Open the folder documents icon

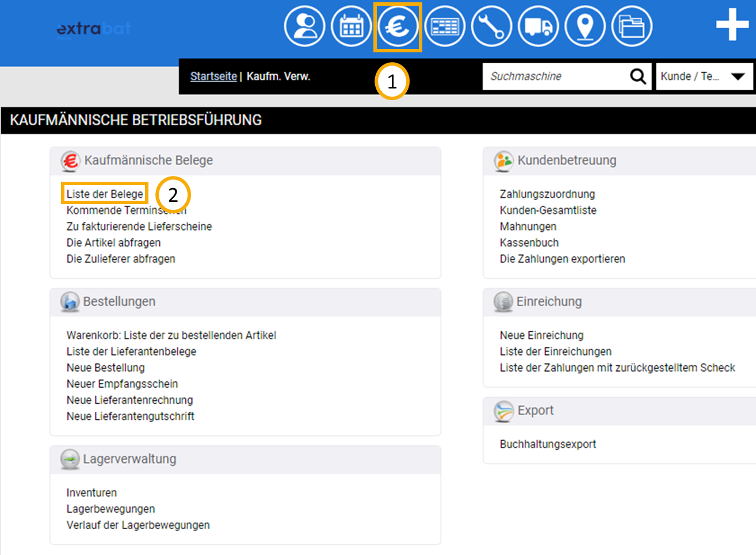click(632, 26)
